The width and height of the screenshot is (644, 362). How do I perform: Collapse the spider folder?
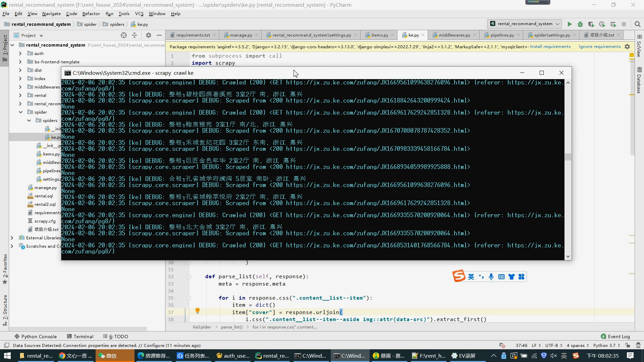[x=20, y=112]
